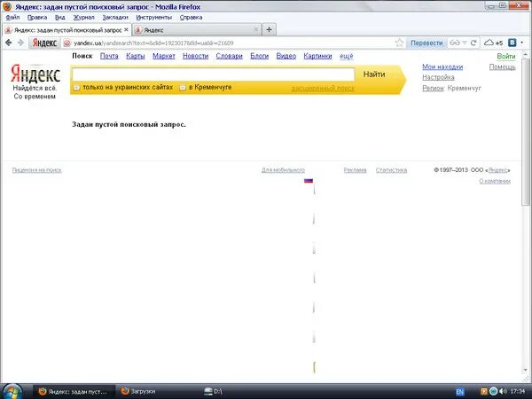Open the Карты link
The width and height of the screenshot is (532, 399).
136,56
